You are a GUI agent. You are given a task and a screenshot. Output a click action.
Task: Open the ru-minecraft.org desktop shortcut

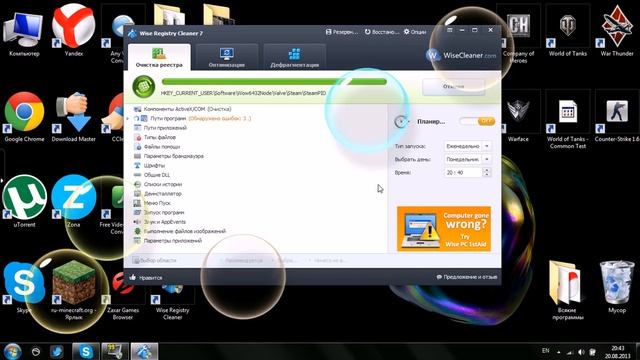73,290
